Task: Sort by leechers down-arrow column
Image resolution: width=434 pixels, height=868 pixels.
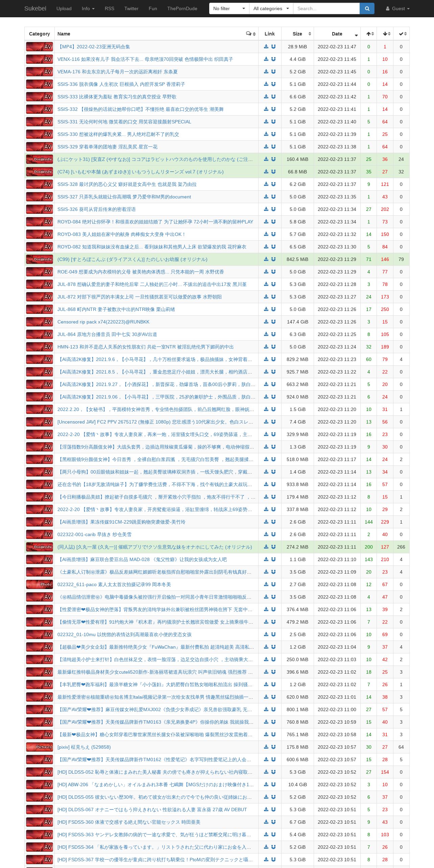Action: click(385, 34)
